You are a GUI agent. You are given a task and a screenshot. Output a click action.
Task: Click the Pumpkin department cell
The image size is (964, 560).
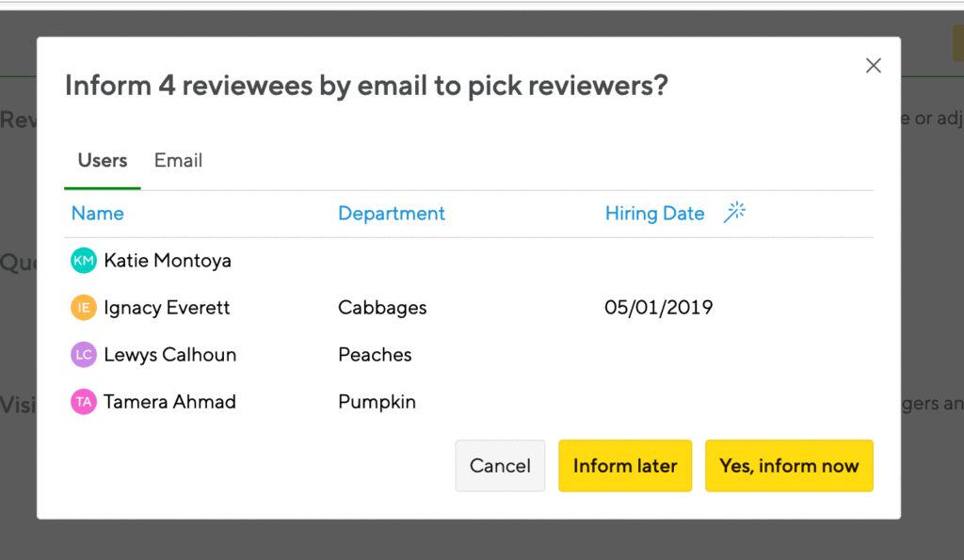pyautogui.click(x=377, y=402)
